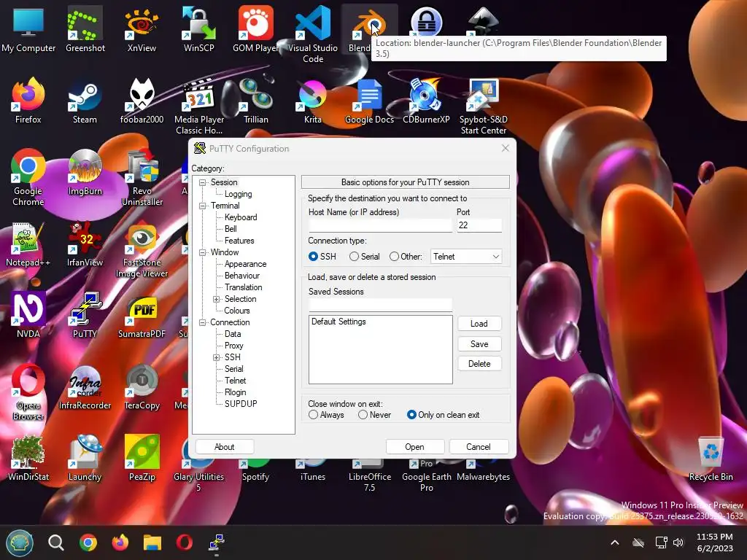The width and height of the screenshot is (747, 560).
Task: Select Keyboard category in tree
Action: pyautogui.click(x=241, y=217)
